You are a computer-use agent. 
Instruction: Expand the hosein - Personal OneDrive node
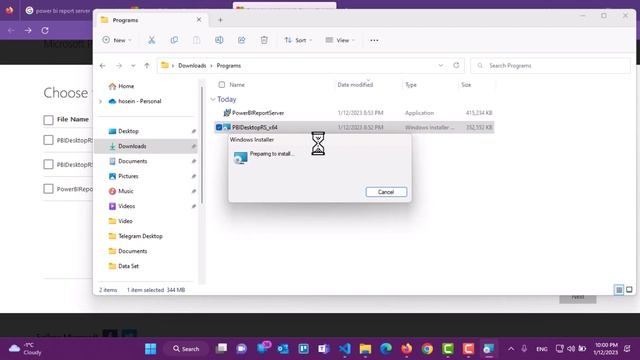tap(100, 101)
